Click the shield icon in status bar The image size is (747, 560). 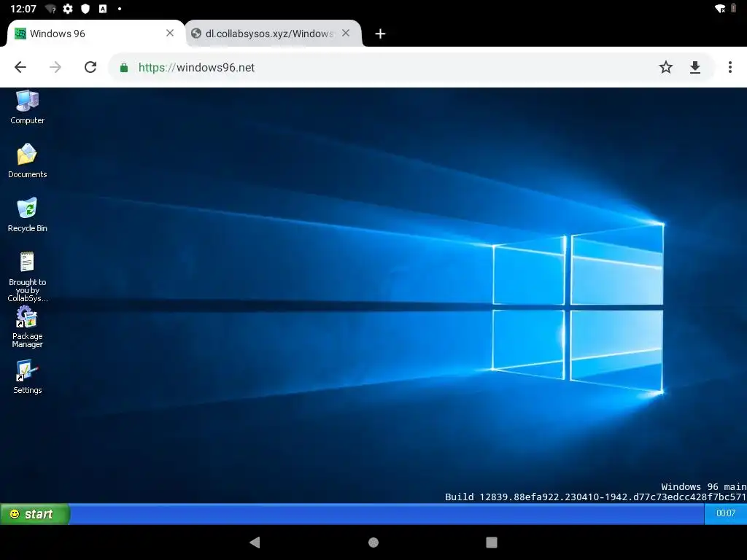click(x=85, y=9)
